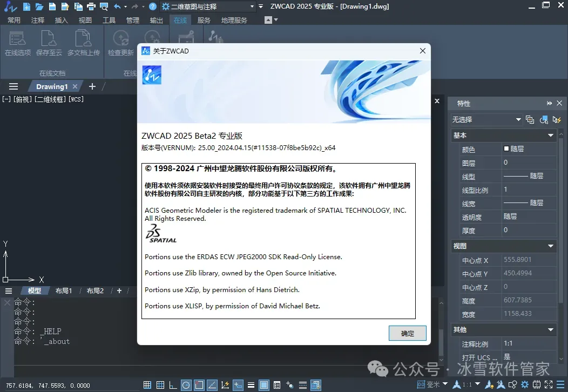Open the drawing tabs hamburger menu
Screen dimensions: 568x392
tap(13, 86)
